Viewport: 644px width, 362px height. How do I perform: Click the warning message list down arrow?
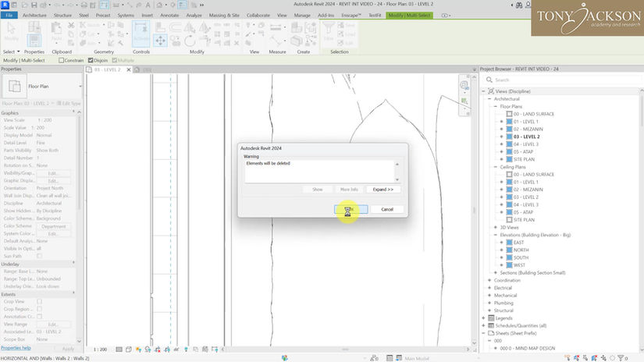[397, 179]
